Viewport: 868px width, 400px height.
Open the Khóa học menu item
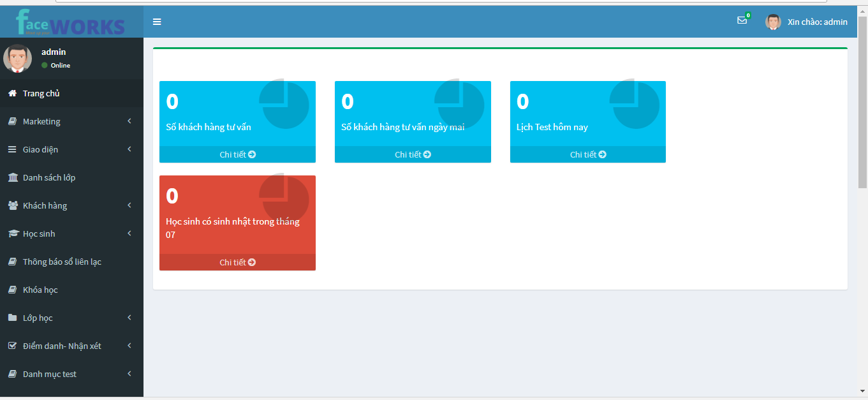[40, 290]
